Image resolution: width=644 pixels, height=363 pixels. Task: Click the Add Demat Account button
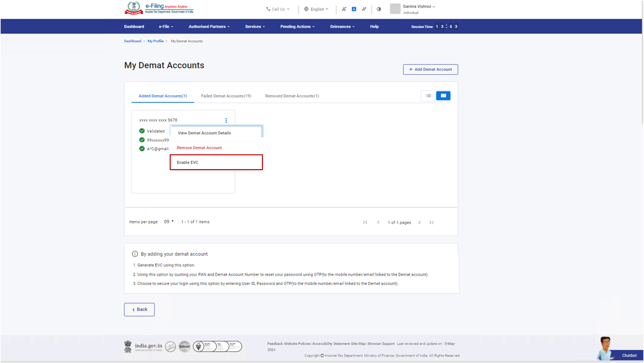(430, 69)
